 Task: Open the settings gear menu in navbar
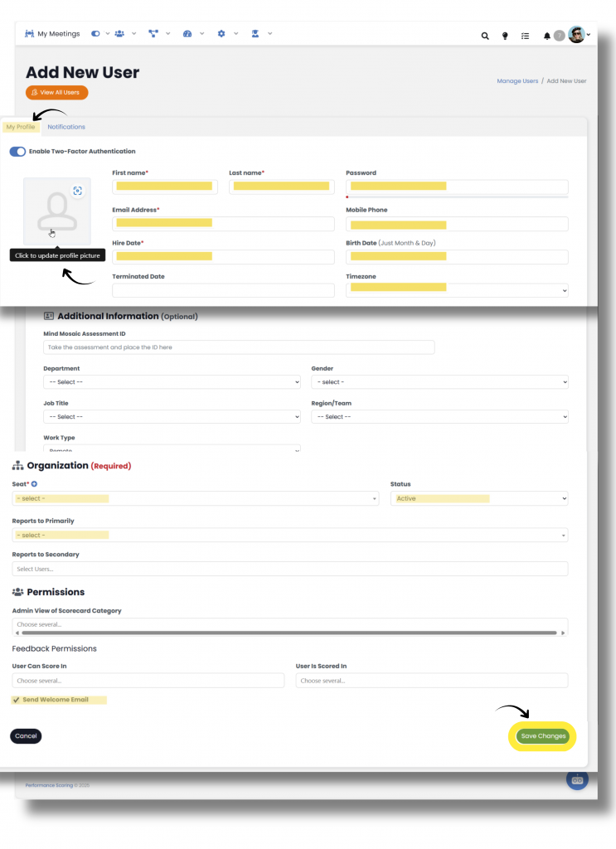[221, 34]
